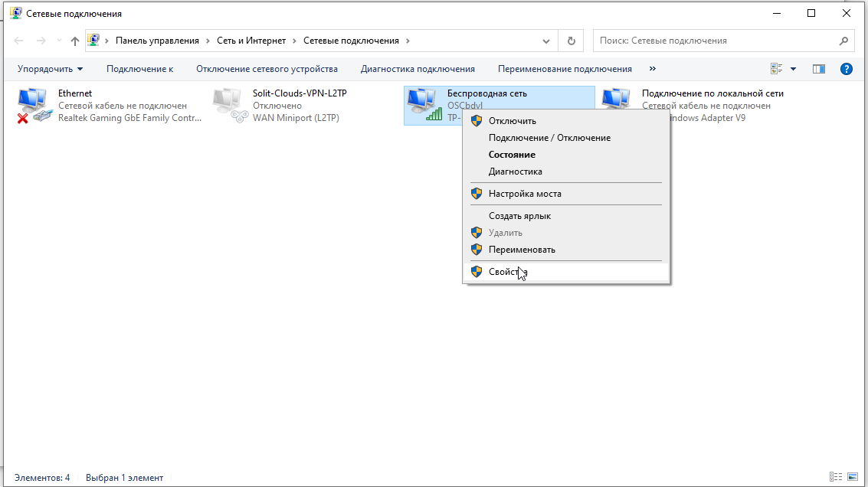Select the Solit-Clouds-VPN-L2TP connection icon
This screenshot has height=487, width=868.
pos(231,105)
